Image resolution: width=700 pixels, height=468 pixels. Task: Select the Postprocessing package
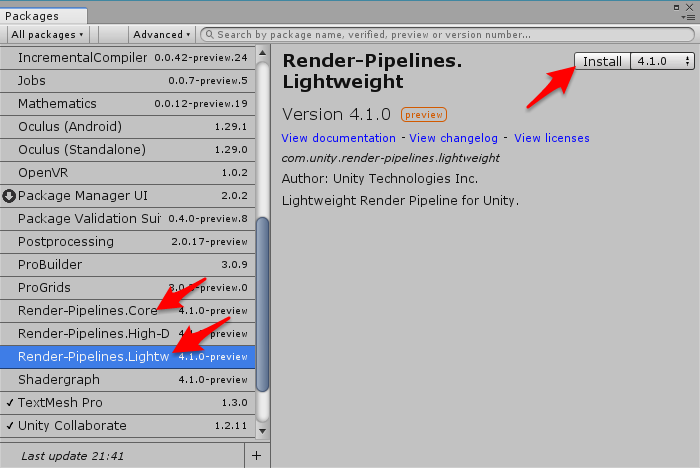click(128, 242)
